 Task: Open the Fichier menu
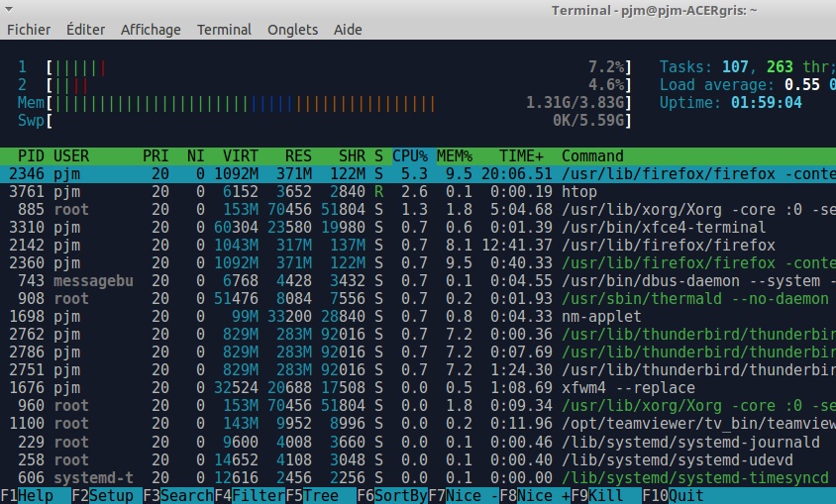(29, 30)
